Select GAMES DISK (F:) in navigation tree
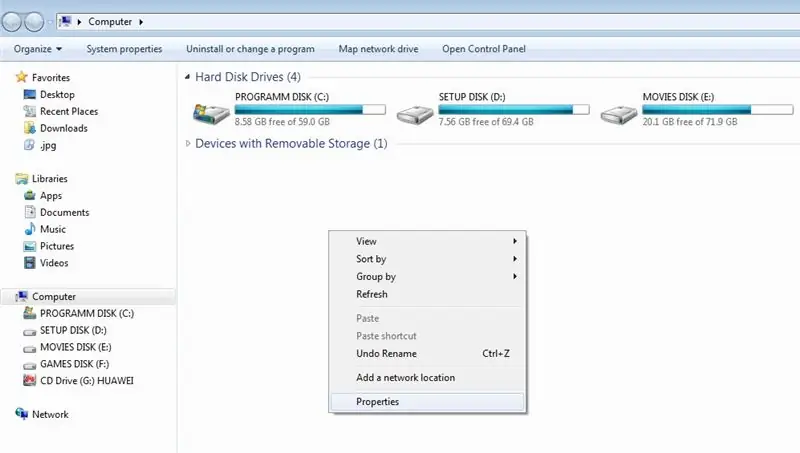The height and width of the screenshot is (453, 800). [74, 364]
